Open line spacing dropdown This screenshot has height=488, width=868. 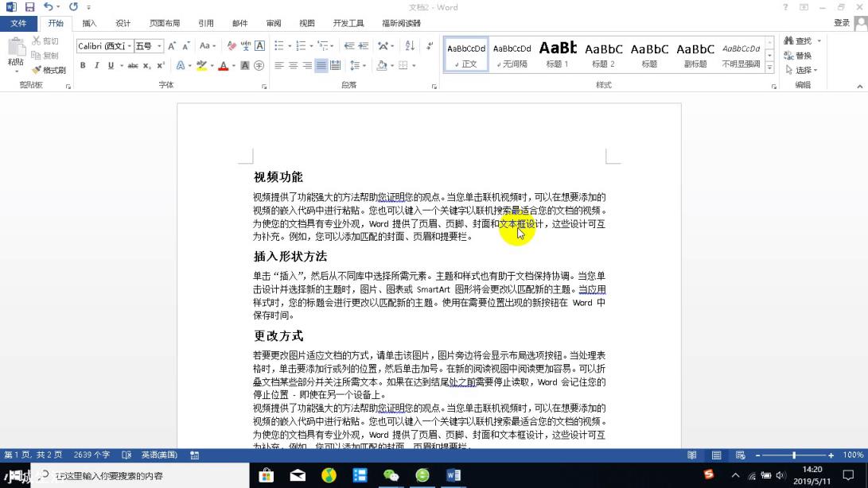[364, 66]
